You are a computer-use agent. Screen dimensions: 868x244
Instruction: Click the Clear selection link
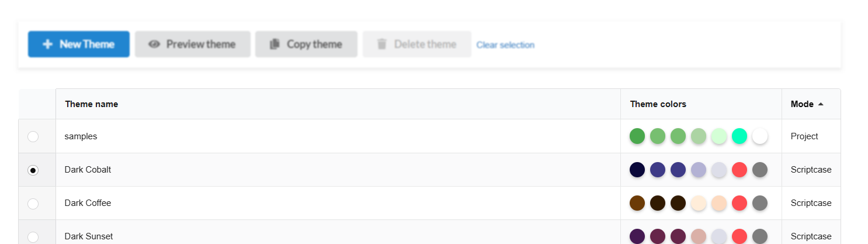tap(505, 45)
